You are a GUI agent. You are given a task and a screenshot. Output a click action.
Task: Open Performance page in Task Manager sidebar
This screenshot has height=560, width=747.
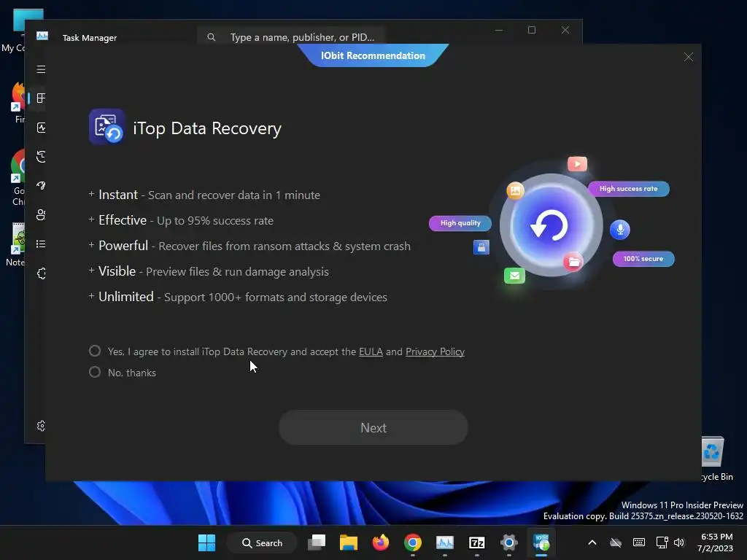coord(41,128)
